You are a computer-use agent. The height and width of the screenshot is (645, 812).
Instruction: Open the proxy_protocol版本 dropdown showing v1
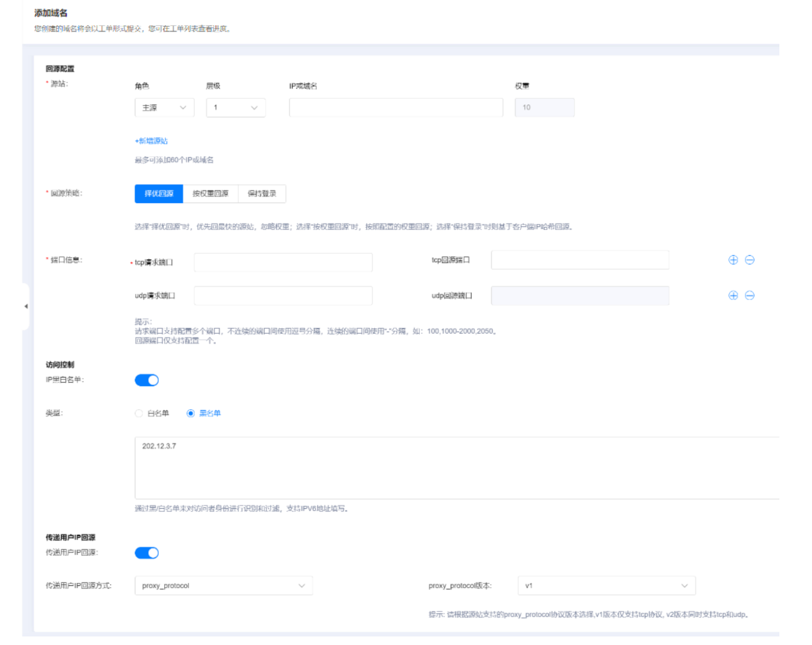coord(607,586)
